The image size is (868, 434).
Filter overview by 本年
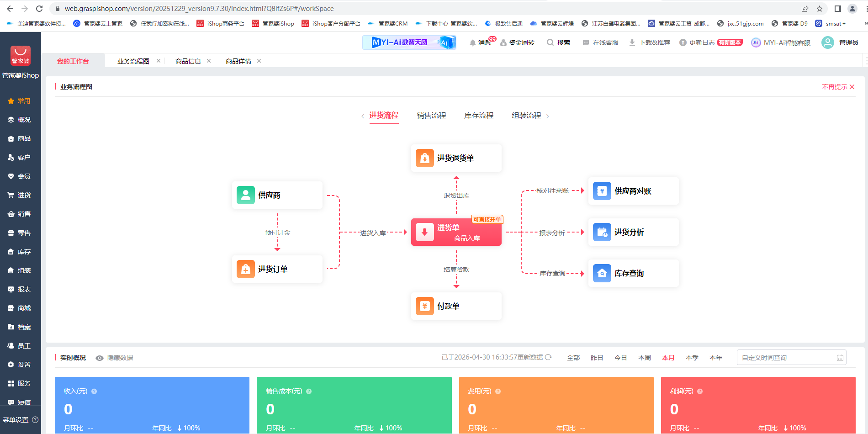pyautogui.click(x=715, y=358)
